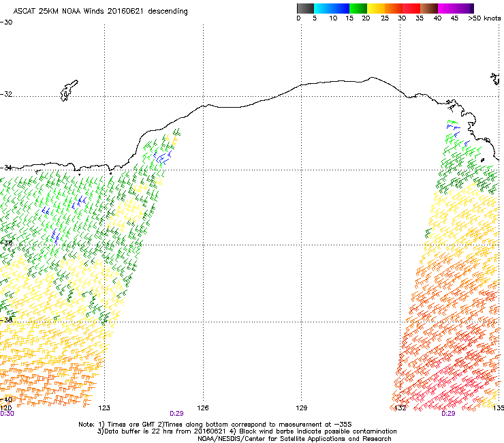This screenshot has height=443, width=504.
Task: Click the '126' longitude label
Action: [203, 408]
